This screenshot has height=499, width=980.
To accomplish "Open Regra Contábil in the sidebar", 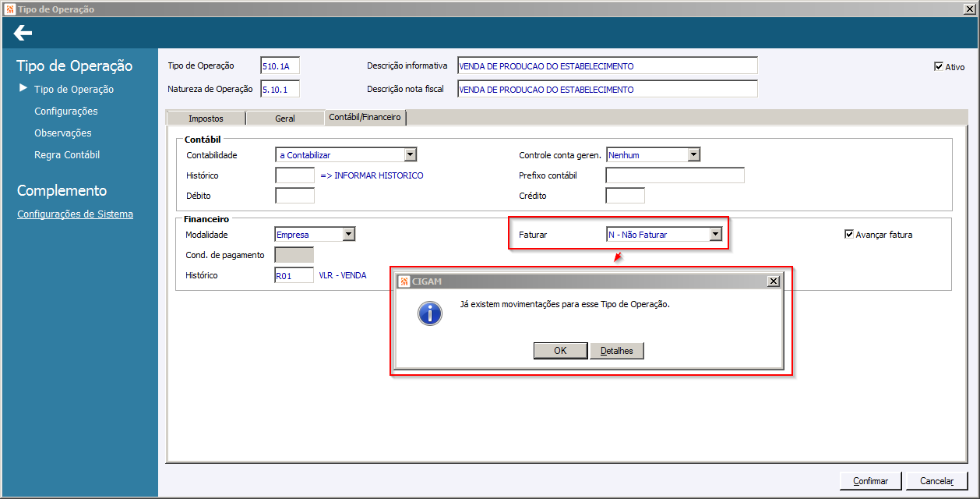I will pos(67,155).
